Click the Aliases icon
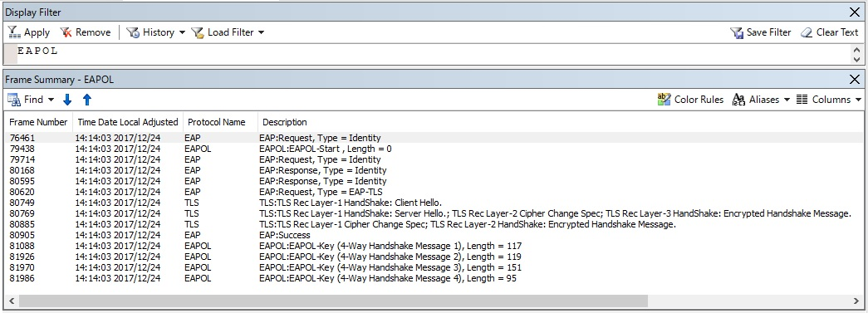The height and width of the screenshot is (313, 868). pos(738,100)
